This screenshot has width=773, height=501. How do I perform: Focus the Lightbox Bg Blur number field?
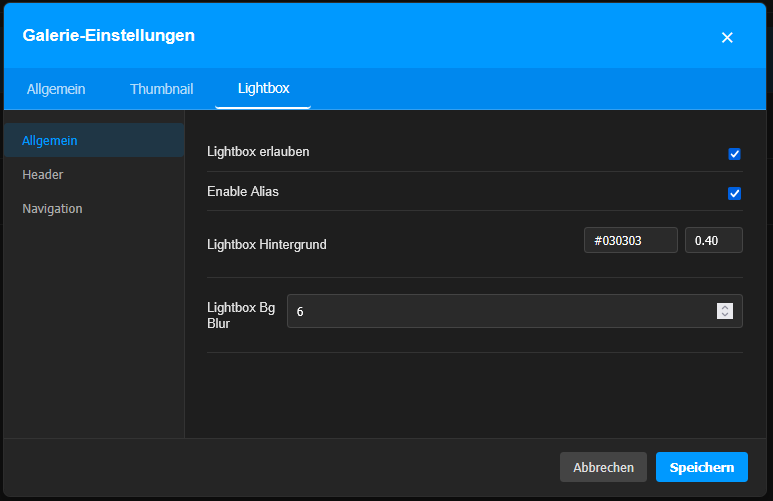514,311
